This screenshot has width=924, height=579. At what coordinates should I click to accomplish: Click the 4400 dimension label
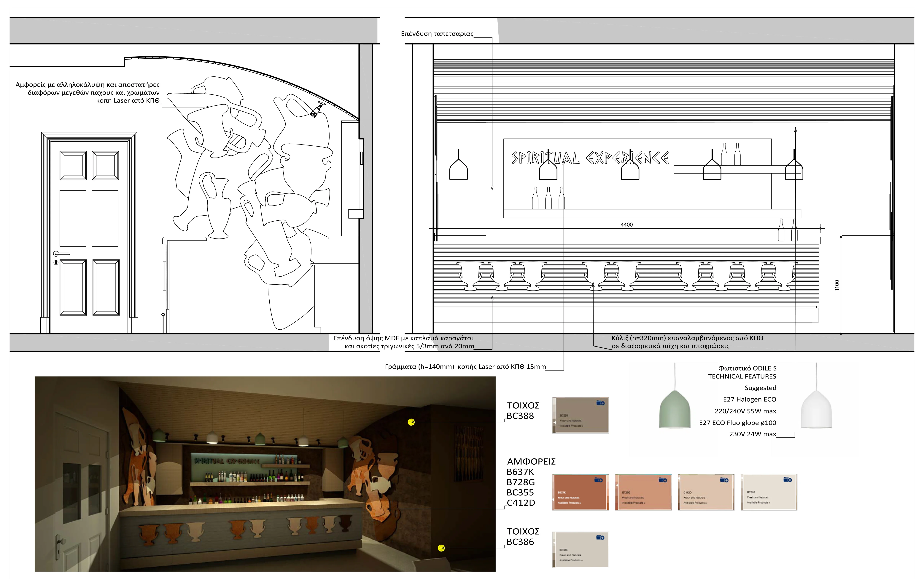pyautogui.click(x=627, y=225)
